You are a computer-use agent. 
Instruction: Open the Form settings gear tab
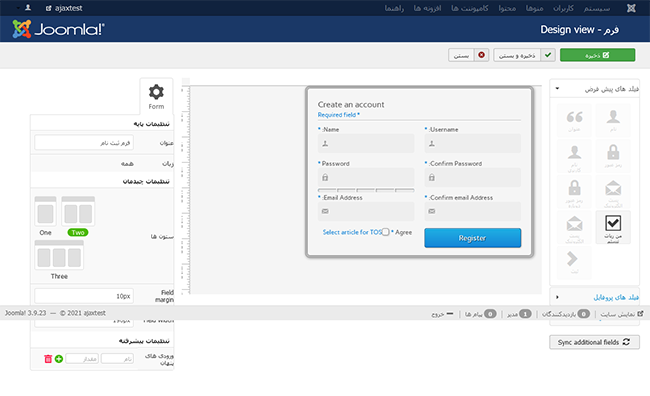156,97
